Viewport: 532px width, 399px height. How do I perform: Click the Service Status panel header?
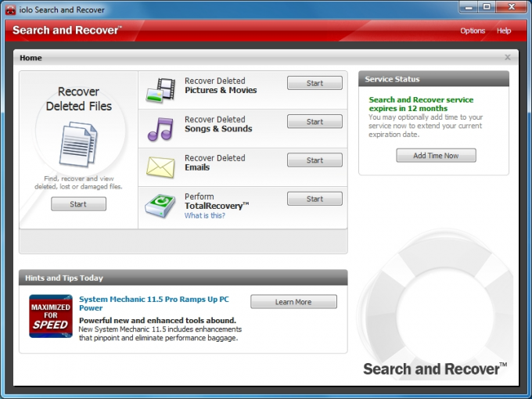(433, 79)
